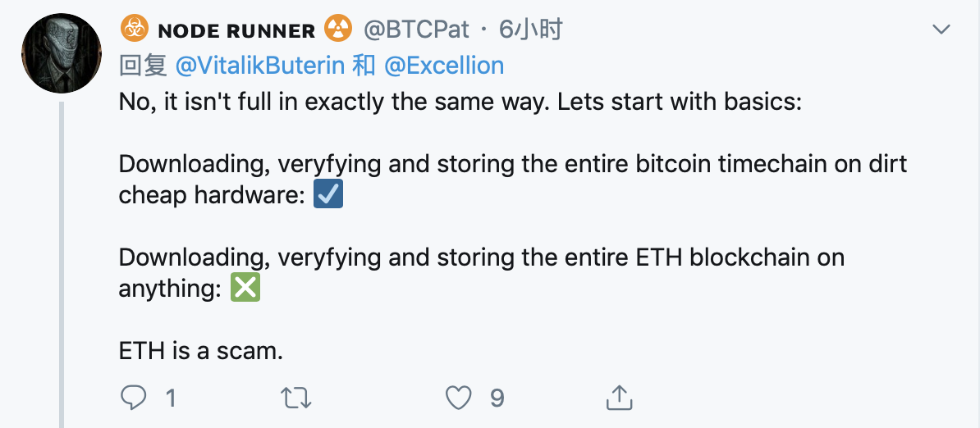
Task: Click the reply count number 1
Action: click(x=169, y=398)
